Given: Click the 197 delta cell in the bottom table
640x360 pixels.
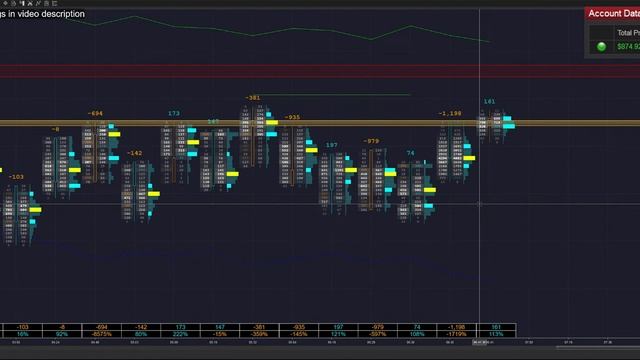Looking at the screenshot, I should click(x=338, y=327).
